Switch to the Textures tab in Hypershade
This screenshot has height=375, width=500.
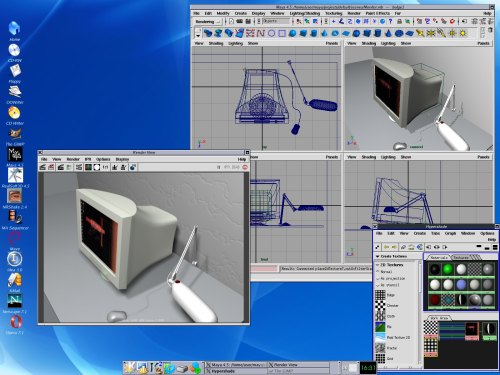[461, 257]
